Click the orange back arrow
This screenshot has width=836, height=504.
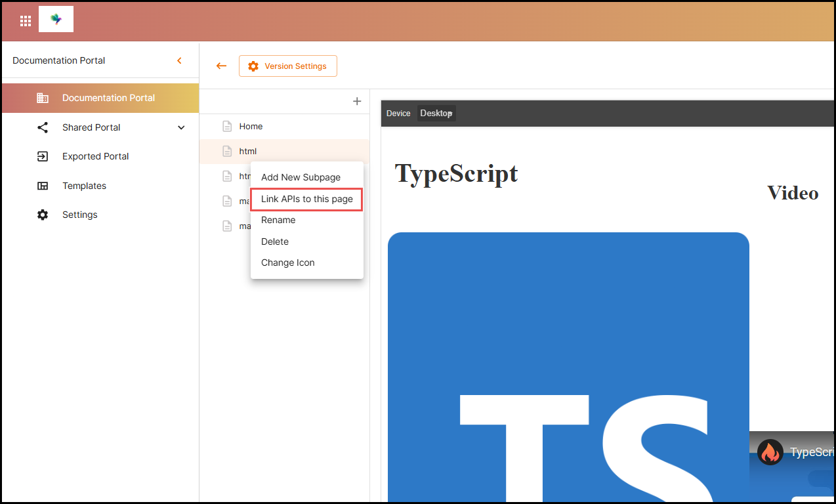tap(221, 66)
